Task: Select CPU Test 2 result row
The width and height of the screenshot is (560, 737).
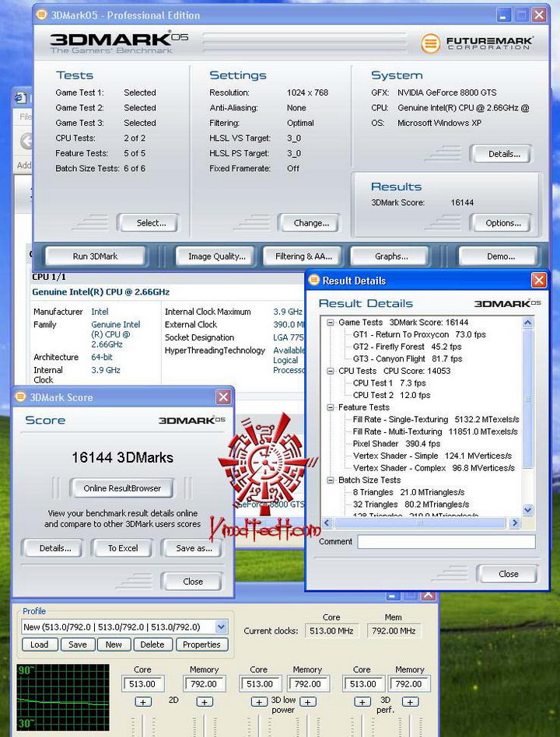Action: tap(392, 395)
